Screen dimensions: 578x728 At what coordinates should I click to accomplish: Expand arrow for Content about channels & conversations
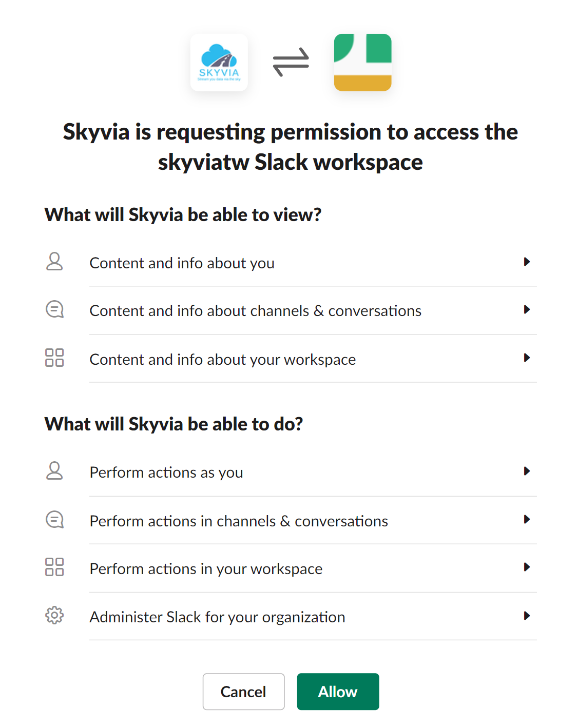[x=527, y=309]
